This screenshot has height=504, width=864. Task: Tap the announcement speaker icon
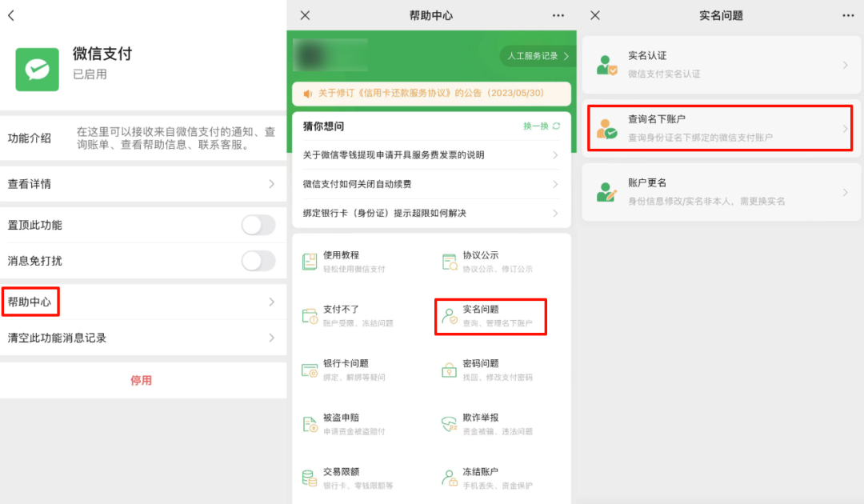coord(307,94)
